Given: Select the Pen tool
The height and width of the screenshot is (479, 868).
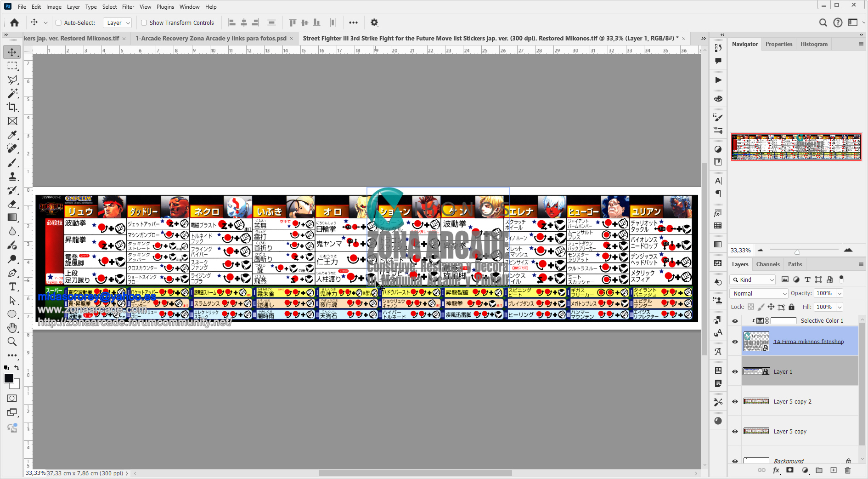Looking at the screenshot, I should tap(12, 273).
